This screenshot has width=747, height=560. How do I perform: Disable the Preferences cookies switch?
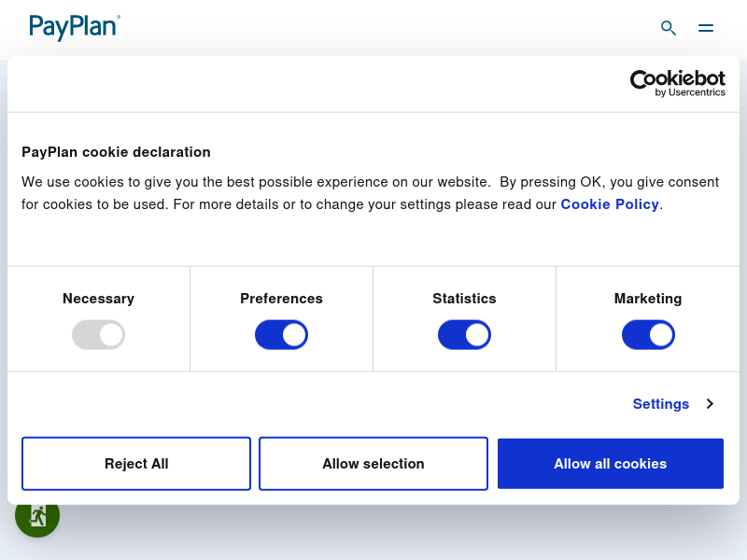point(282,335)
